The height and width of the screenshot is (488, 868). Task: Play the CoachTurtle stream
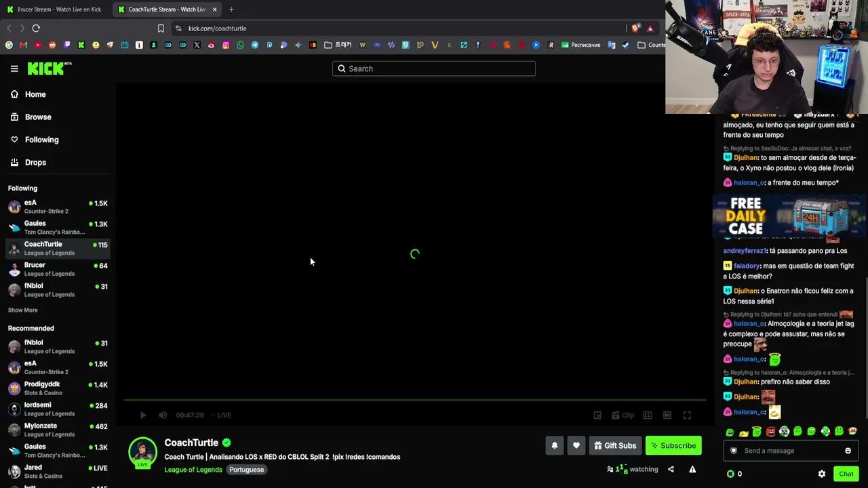(x=143, y=415)
